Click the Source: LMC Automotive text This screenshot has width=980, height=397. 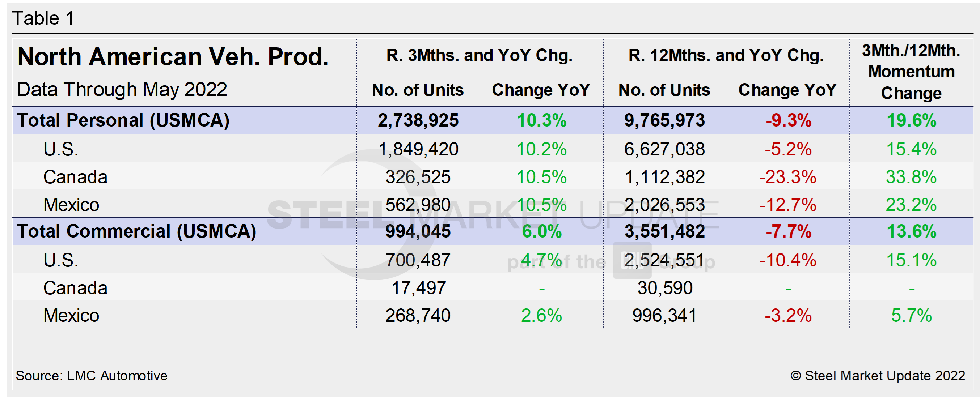(91, 376)
